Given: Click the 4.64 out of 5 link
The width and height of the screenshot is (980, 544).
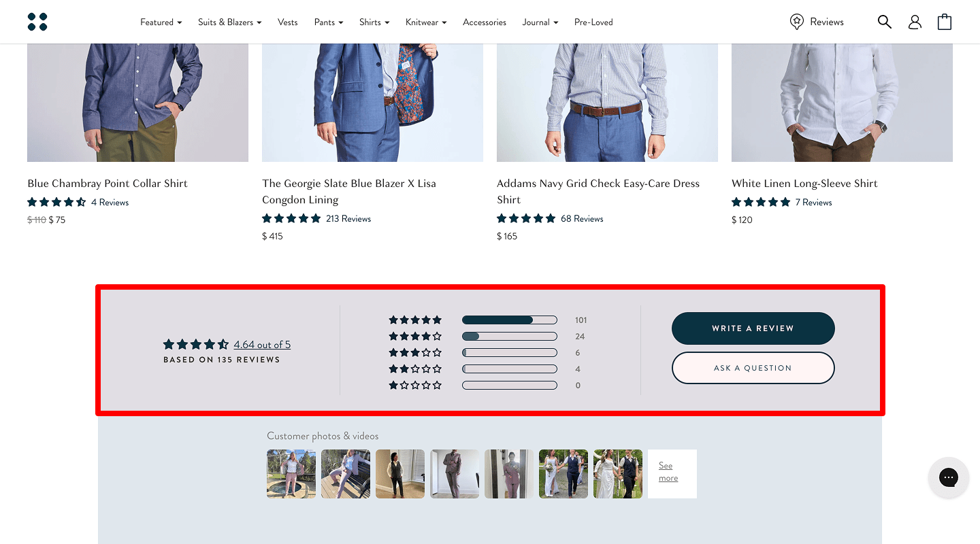Looking at the screenshot, I should [262, 345].
